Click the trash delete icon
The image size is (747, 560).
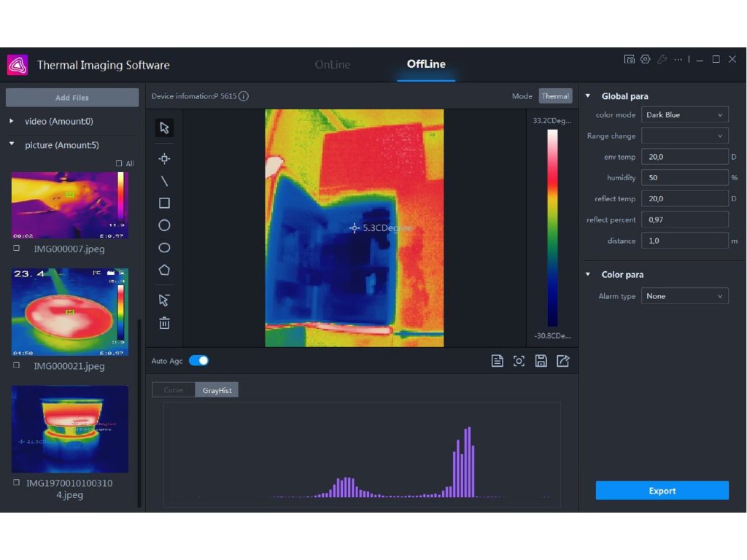pos(164,323)
